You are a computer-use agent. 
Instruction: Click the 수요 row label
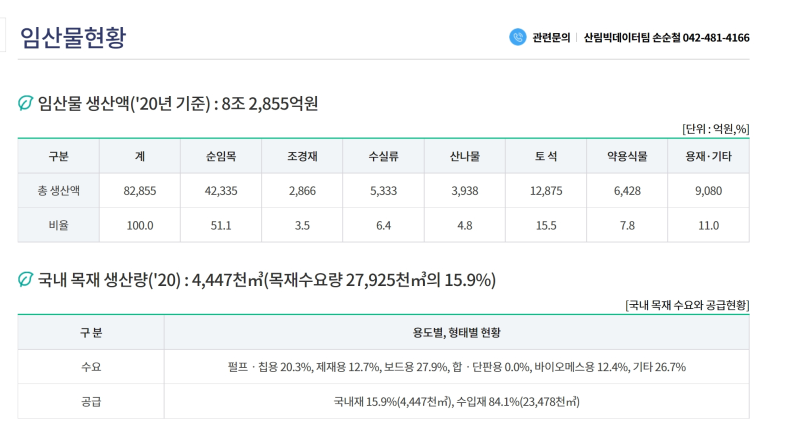(x=91, y=367)
